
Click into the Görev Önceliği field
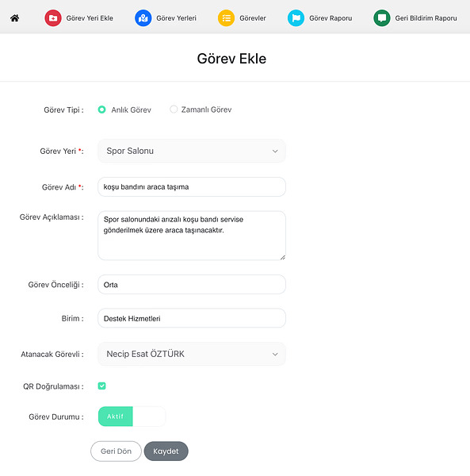(192, 285)
